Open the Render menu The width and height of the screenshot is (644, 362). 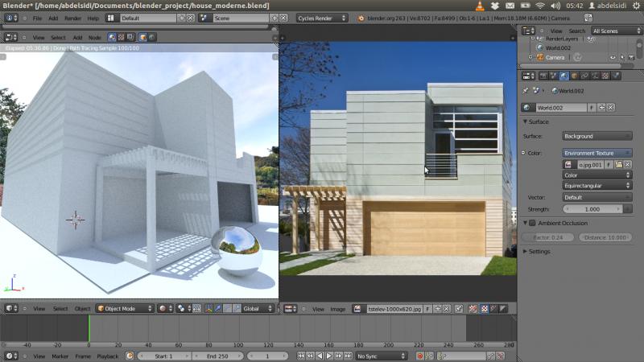coord(72,18)
